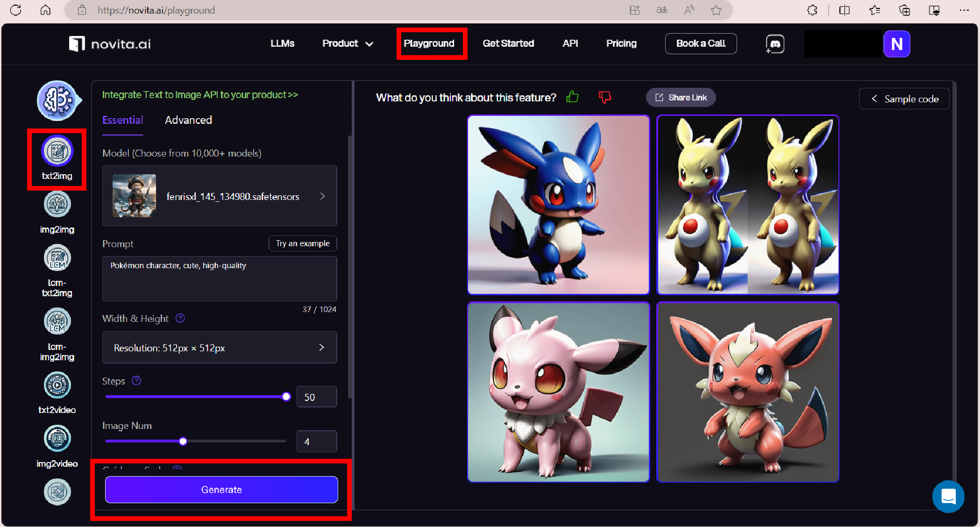The height and width of the screenshot is (527, 980).
Task: Switch to the lcm-img2img tool
Action: 57,322
